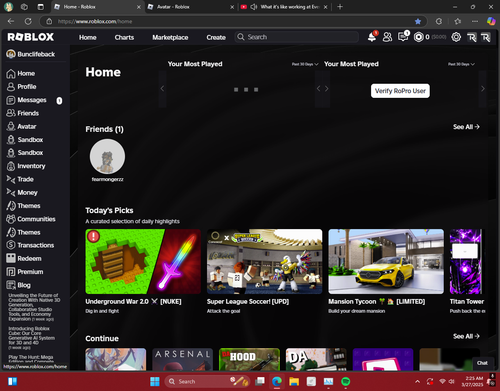Click See All next to Continue
The width and height of the screenshot is (500, 391).
coord(466,336)
